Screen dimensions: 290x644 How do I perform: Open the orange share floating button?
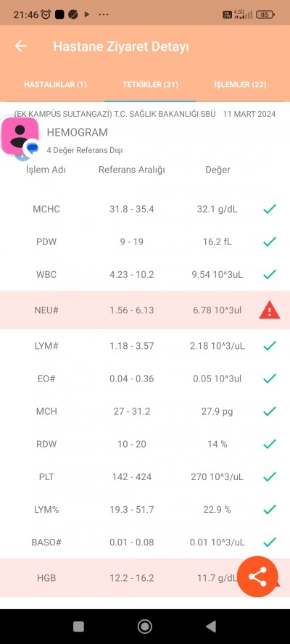tap(257, 577)
